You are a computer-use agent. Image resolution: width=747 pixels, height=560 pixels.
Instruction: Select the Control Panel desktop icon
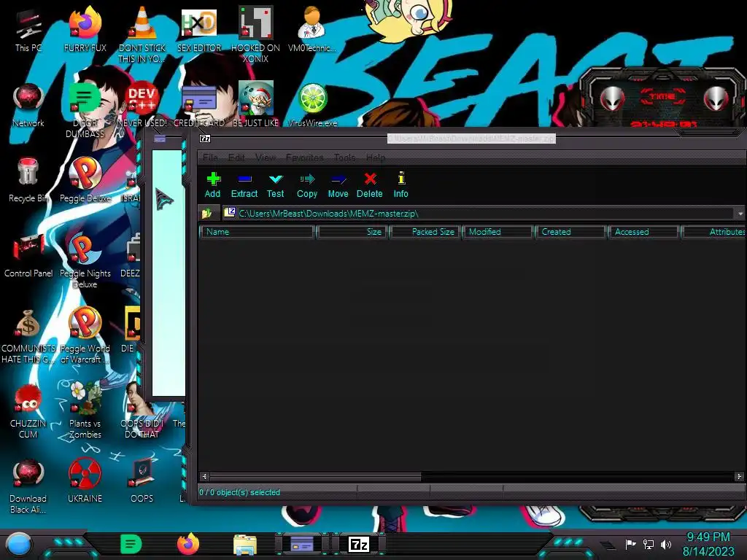(x=28, y=256)
